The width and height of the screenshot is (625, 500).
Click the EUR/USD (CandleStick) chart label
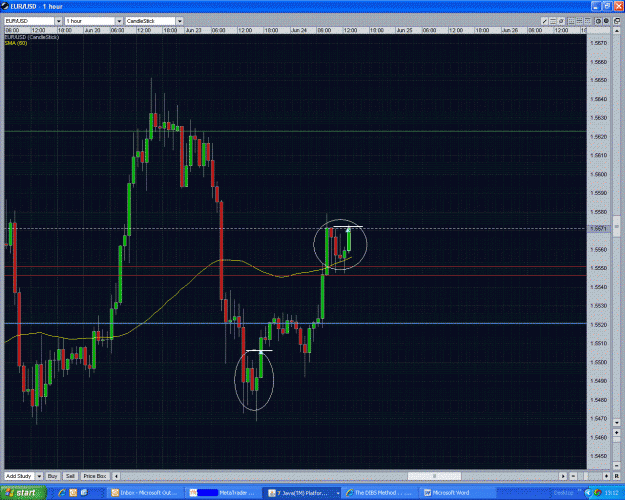pyautogui.click(x=31, y=37)
